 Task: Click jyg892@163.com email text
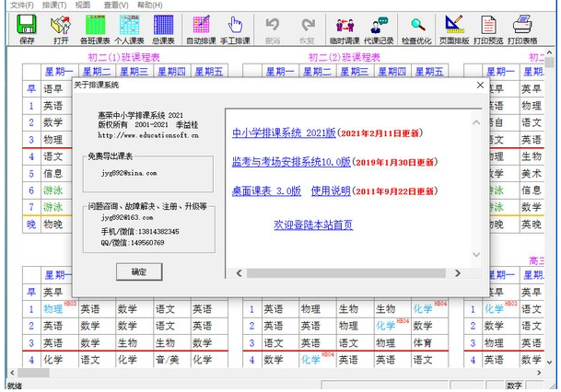coord(127,217)
